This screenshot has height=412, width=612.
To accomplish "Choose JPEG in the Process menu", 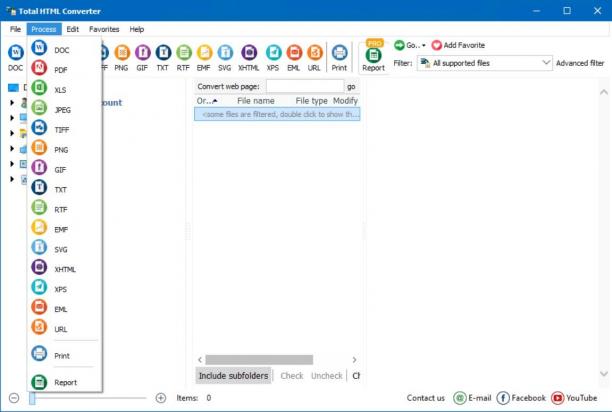I will click(64, 110).
